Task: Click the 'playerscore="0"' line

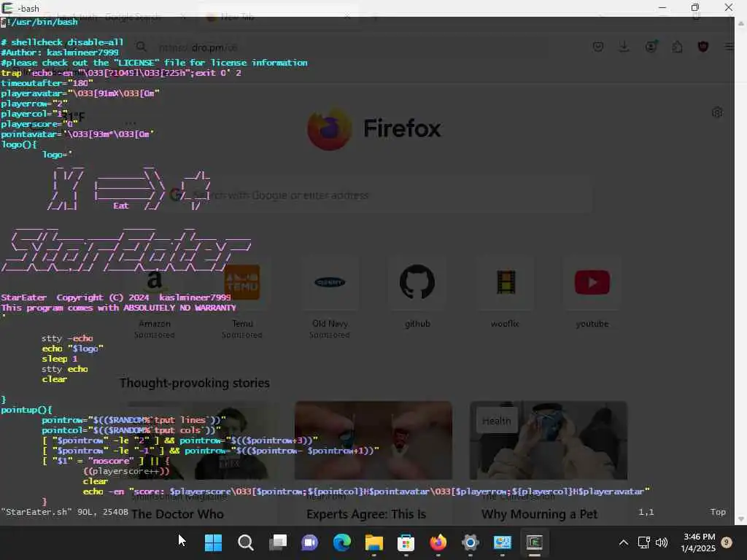Action: (x=39, y=124)
